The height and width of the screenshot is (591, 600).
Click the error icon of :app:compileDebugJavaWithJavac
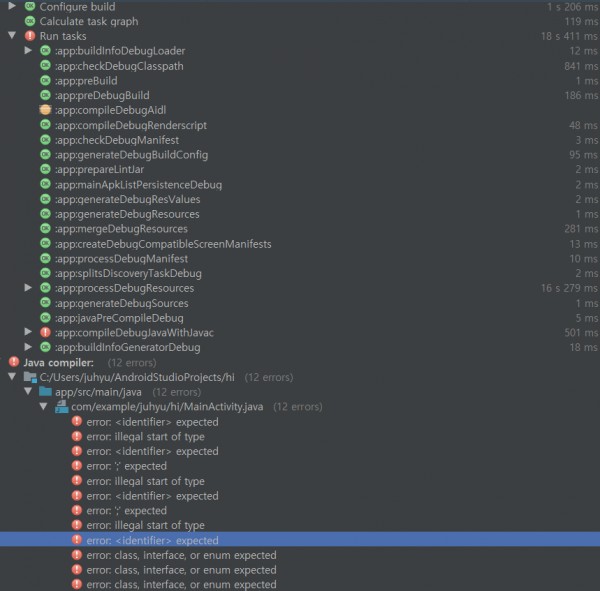(46, 332)
